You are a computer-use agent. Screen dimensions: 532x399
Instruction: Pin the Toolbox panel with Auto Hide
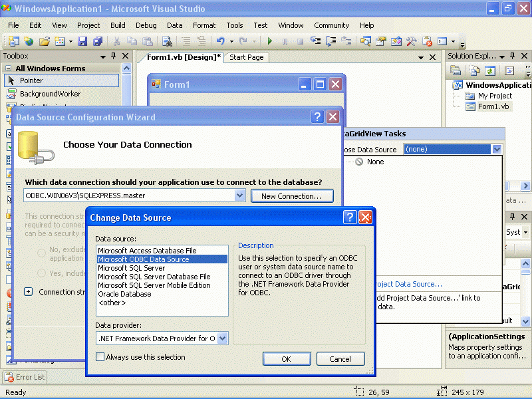(x=113, y=56)
